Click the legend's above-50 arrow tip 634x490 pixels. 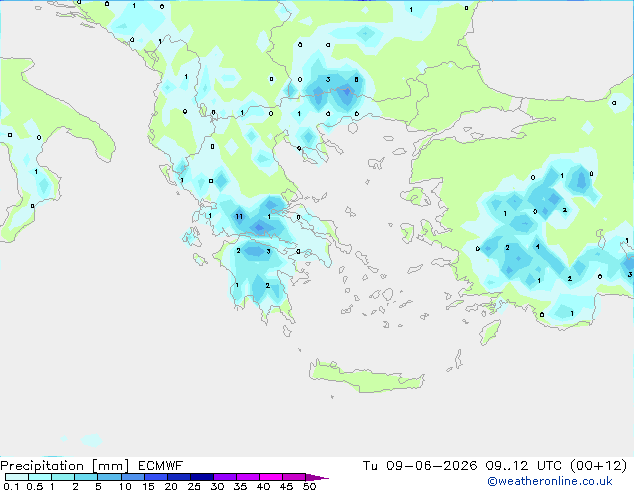(317, 477)
